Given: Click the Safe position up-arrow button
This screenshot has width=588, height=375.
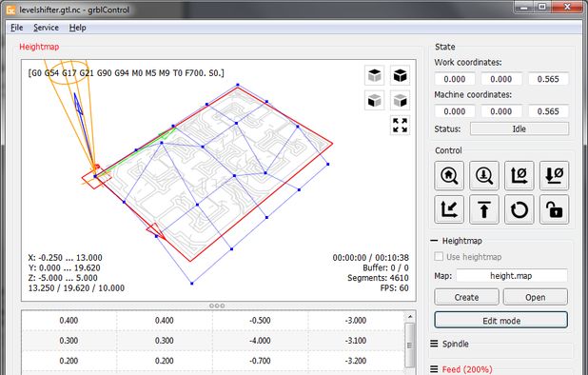Looking at the screenshot, I should click(484, 209).
